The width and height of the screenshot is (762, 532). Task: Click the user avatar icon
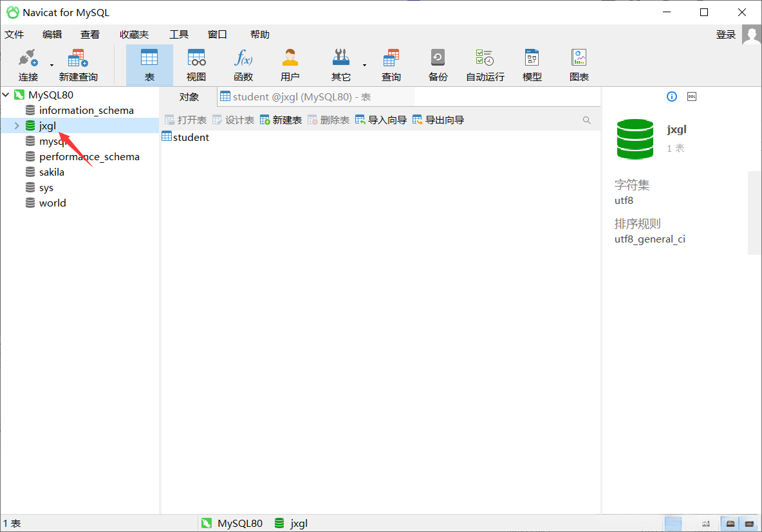[752, 35]
